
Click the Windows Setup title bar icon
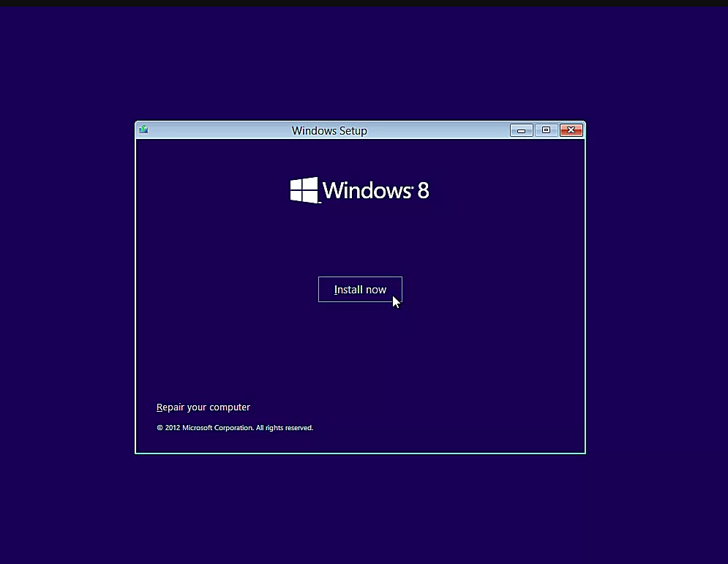tap(143, 129)
